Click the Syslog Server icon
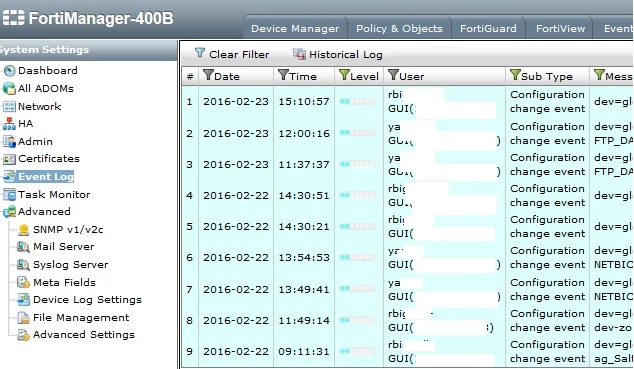634x369 pixels. 23,265
